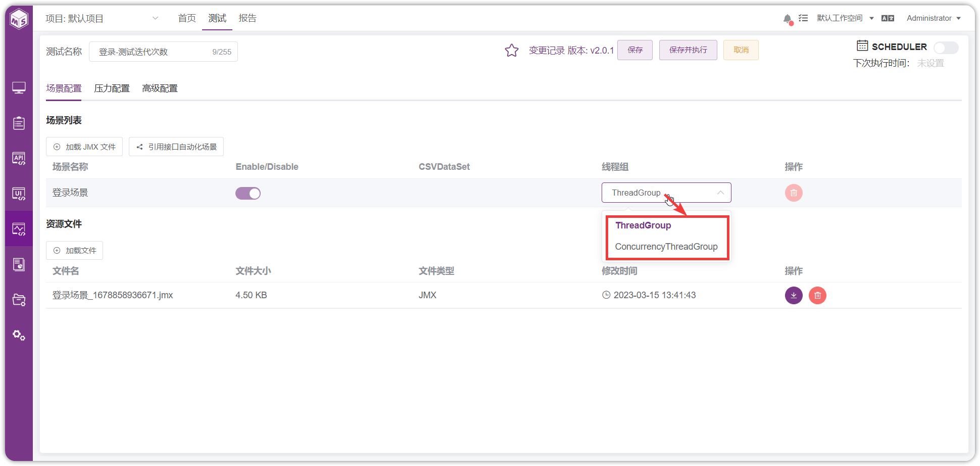Switch to 压力配置 tab

tap(112, 88)
